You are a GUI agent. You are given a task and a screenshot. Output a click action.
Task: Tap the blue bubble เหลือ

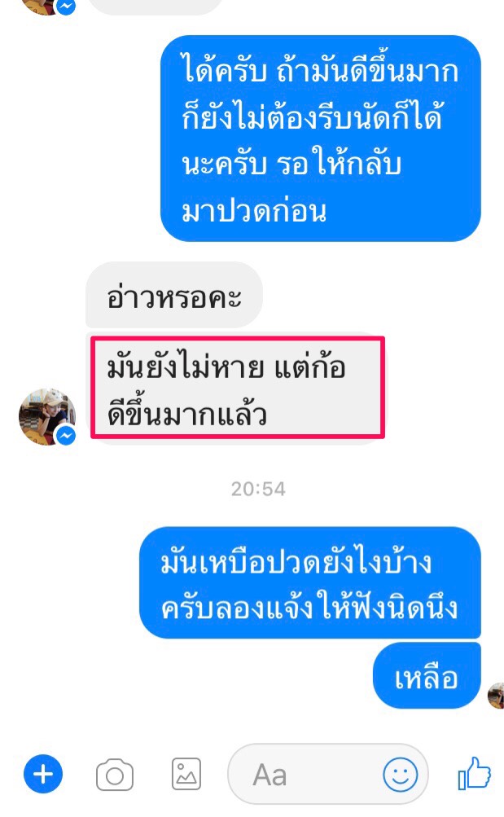[x=427, y=676]
